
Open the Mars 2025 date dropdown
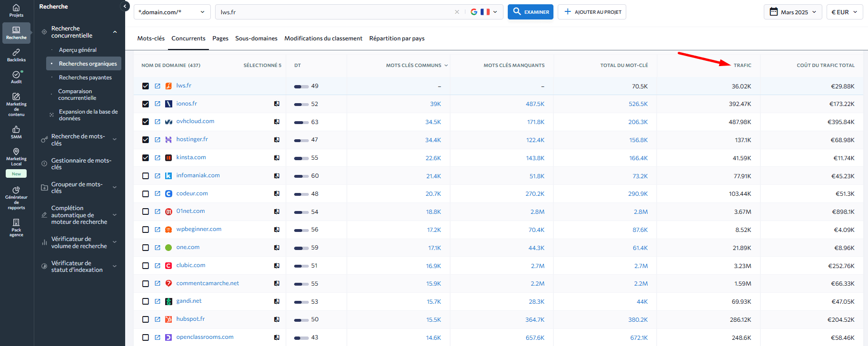coord(793,12)
